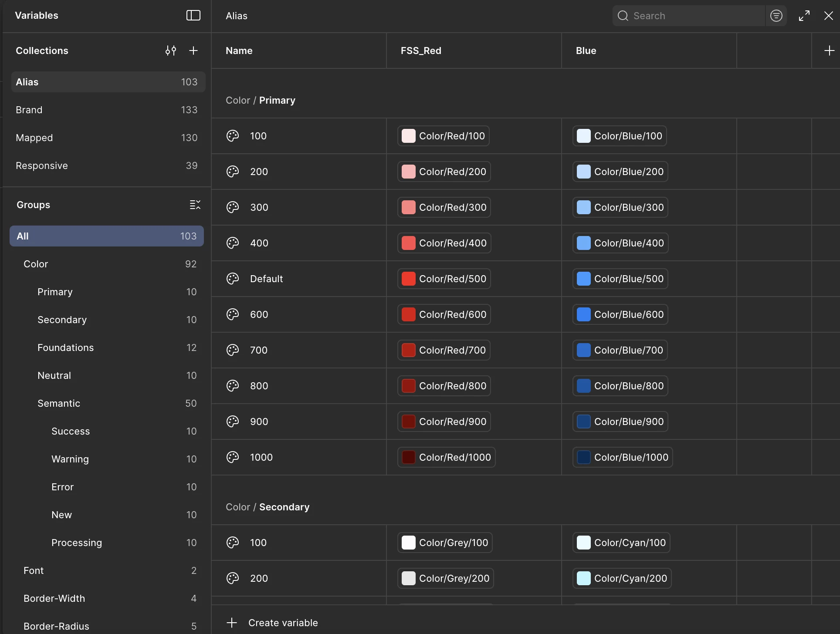Click the plus icon beside Create variable

coord(232,623)
